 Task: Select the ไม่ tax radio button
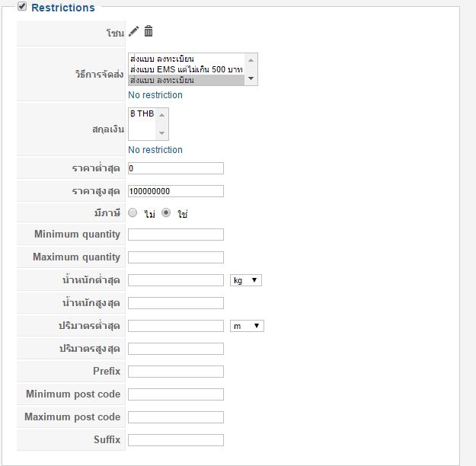(133, 213)
